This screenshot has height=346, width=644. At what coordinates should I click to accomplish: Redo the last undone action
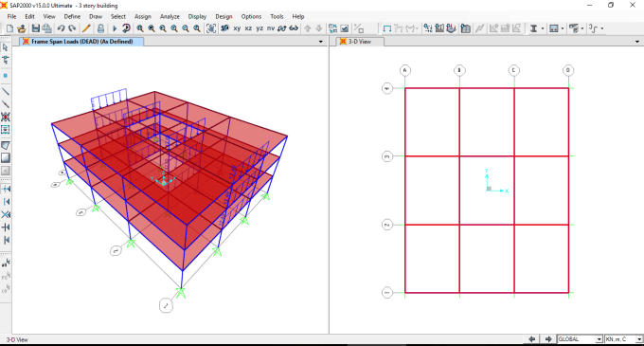coord(72,28)
